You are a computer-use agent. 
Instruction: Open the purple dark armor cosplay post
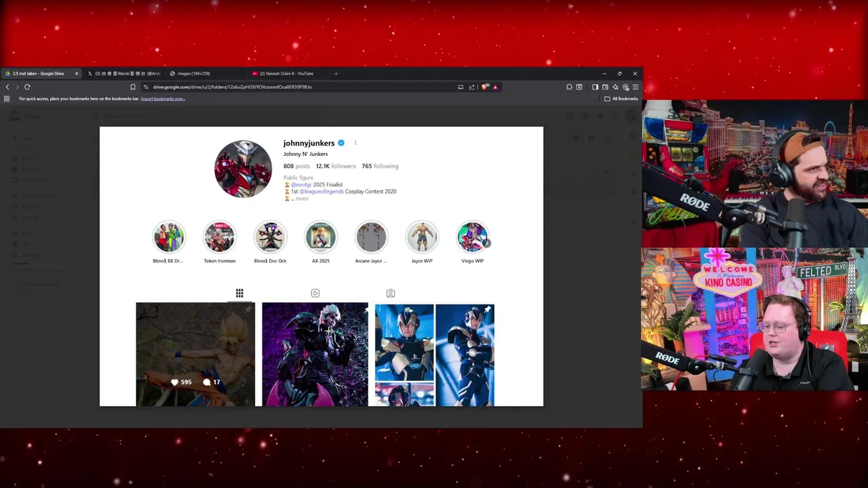(315, 354)
